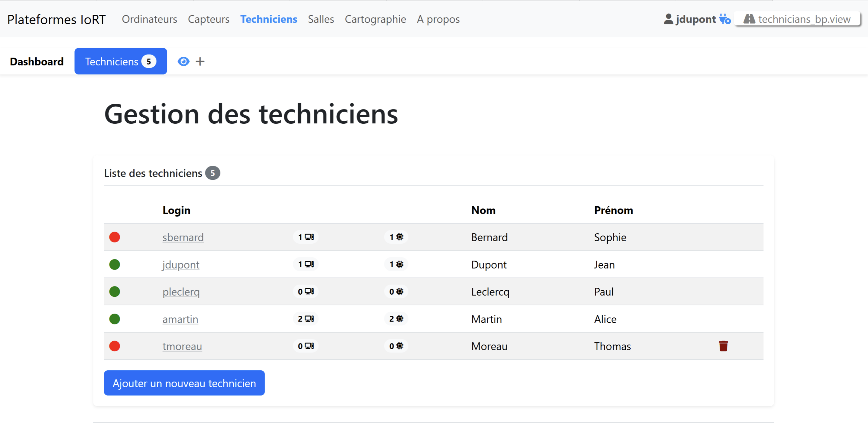868x430 pixels.
Task: Click the trash icon for tmoreau
Action: pos(723,346)
